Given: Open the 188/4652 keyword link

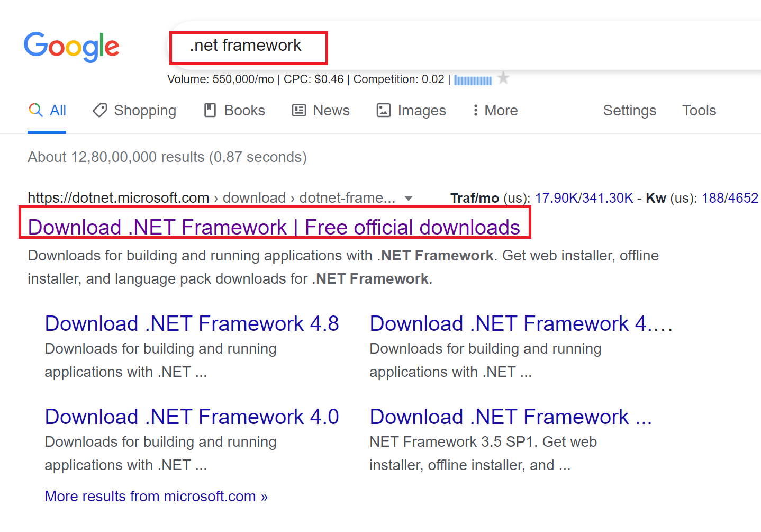Looking at the screenshot, I should (730, 197).
